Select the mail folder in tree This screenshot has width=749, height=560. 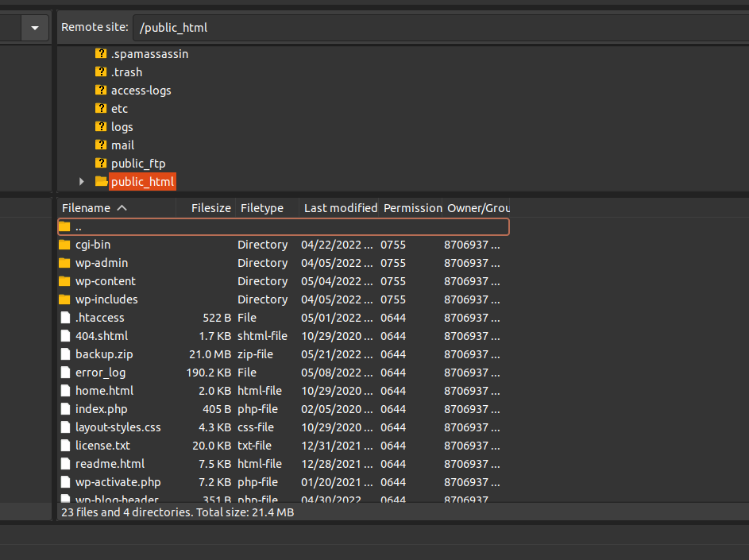click(122, 145)
